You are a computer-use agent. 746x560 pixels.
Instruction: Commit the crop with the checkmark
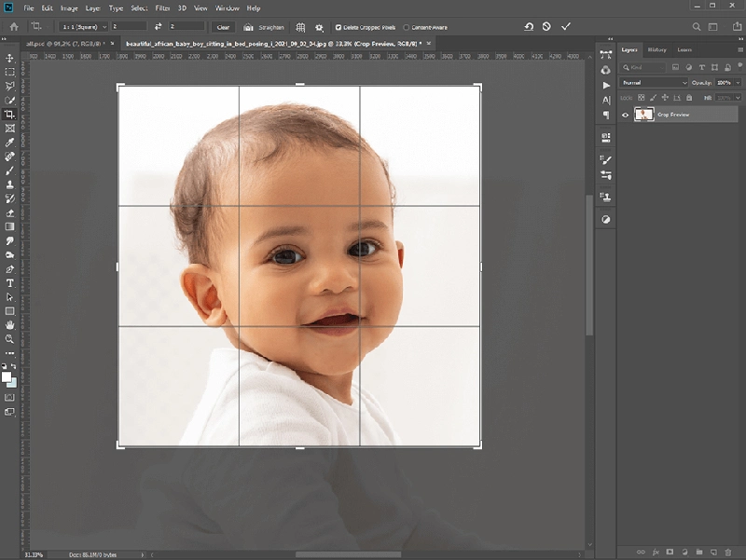point(566,27)
